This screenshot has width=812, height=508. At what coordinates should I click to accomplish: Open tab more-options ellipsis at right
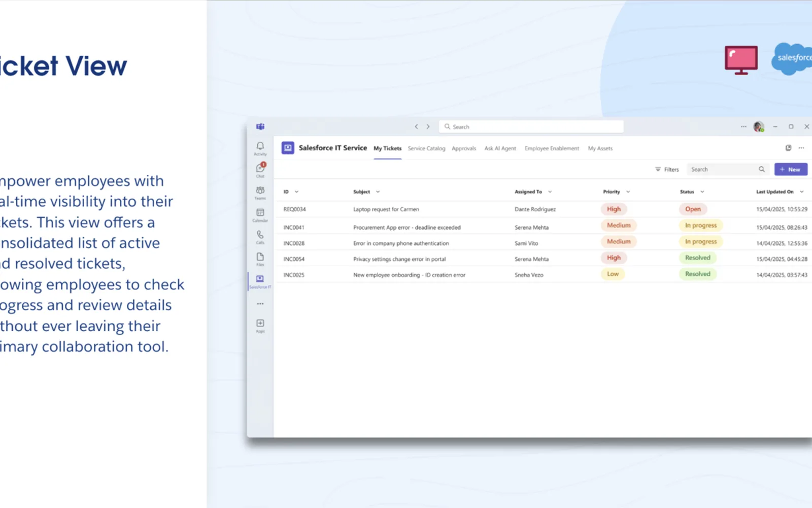click(x=801, y=148)
